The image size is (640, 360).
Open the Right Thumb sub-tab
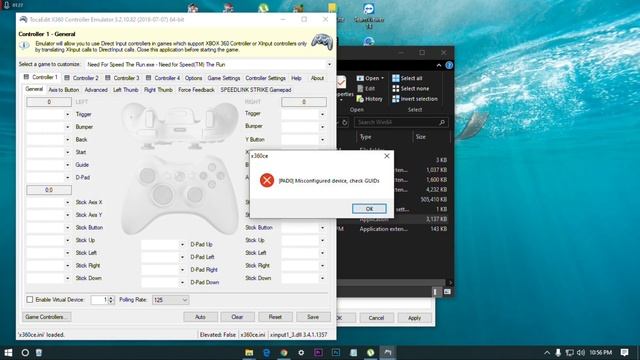[x=158, y=90]
